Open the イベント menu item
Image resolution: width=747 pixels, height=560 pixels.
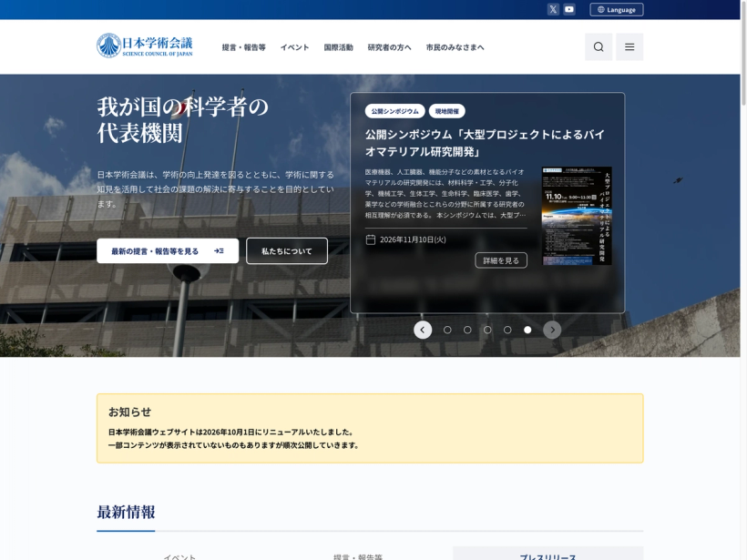(294, 47)
